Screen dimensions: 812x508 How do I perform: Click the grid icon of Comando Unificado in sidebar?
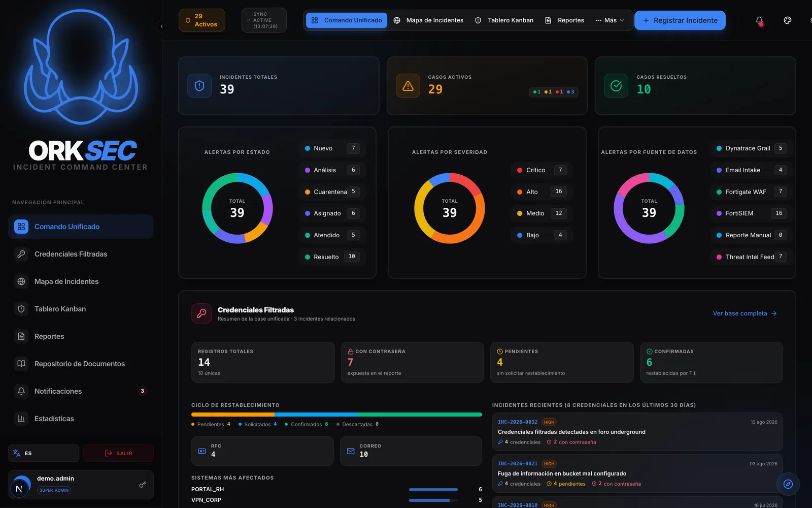pos(21,227)
